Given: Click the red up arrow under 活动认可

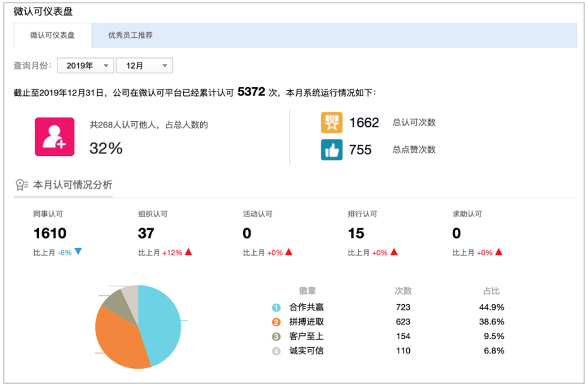Looking at the screenshot, I should click(x=289, y=252).
